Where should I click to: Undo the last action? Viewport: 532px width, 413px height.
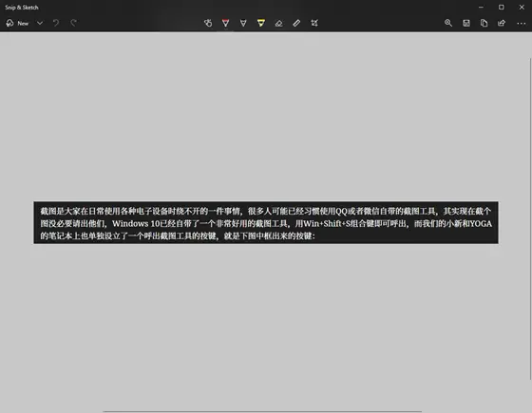click(56, 23)
